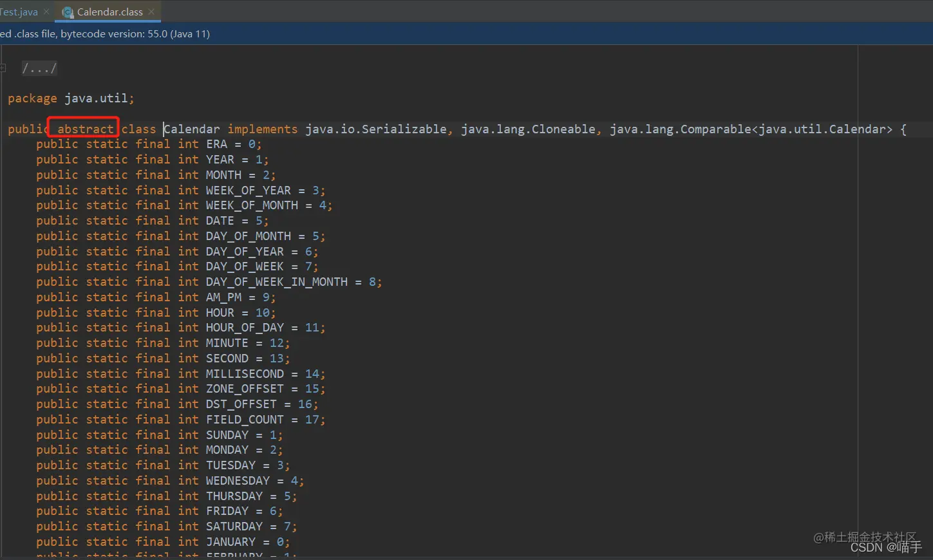Expand the folded /.../ comment block
This screenshot has height=560, width=933.
[x=39, y=68]
